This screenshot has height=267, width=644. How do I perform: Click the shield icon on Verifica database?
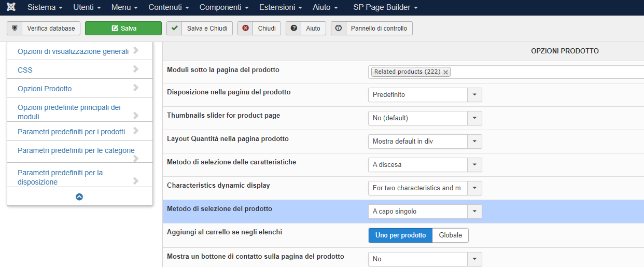15,28
